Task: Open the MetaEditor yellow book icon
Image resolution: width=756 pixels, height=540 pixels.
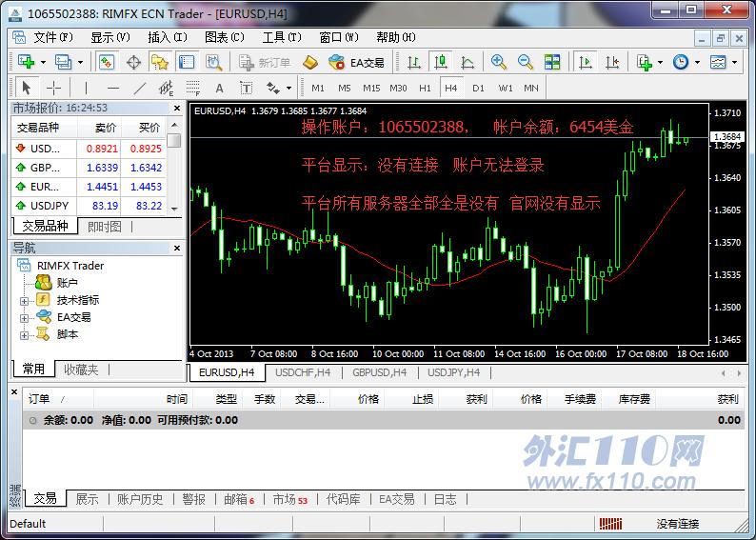Action: 310,62
